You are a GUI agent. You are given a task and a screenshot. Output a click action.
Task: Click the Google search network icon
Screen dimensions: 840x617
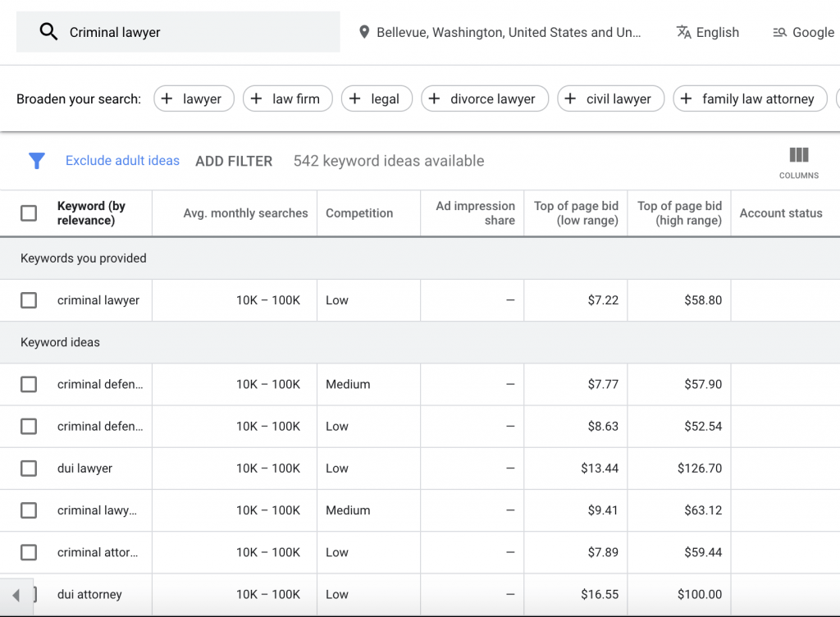click(779, 32)
